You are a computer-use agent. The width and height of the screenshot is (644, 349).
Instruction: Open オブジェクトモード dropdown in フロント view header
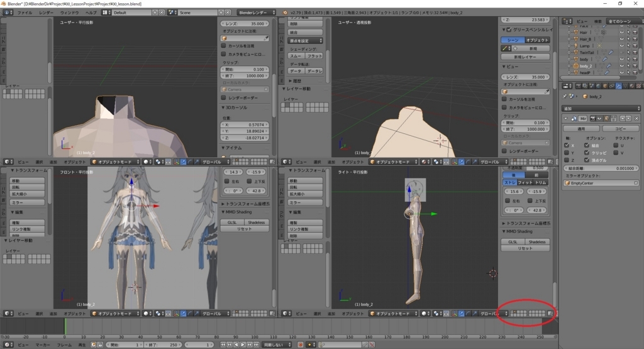tap(116, 313)
